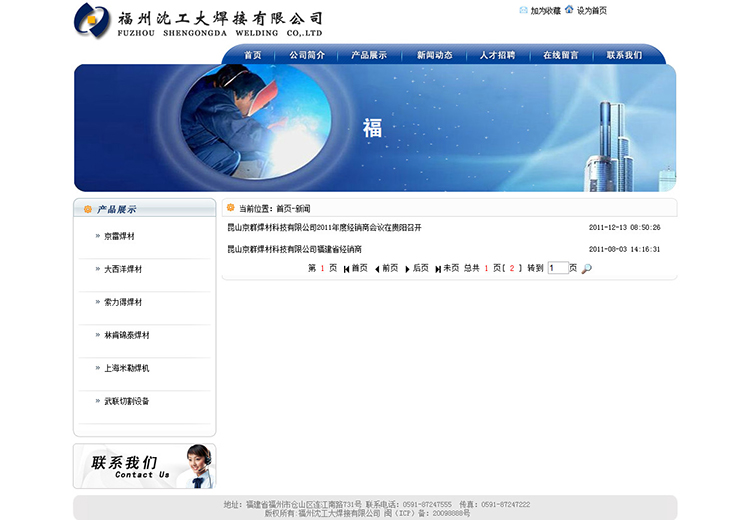748x520 pixels.
Task: Click the 联系我们 Contact Us banner
Action: click(x=144, y=466)
